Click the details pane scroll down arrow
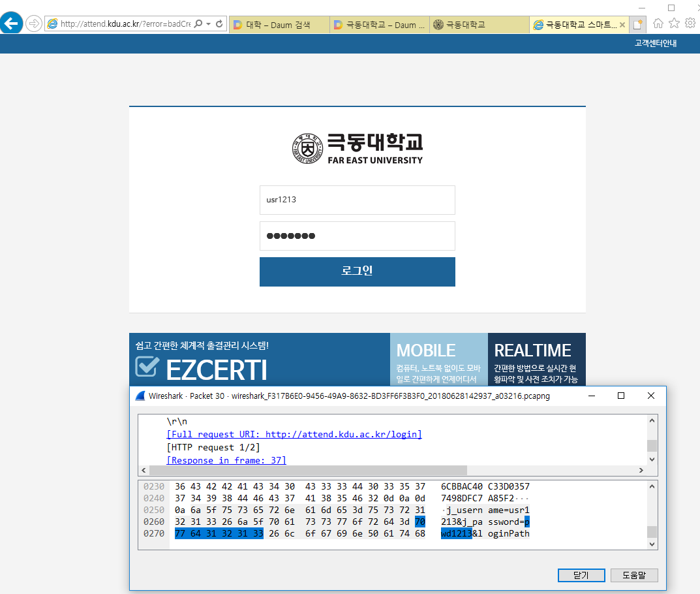 (x=652, y=460)
